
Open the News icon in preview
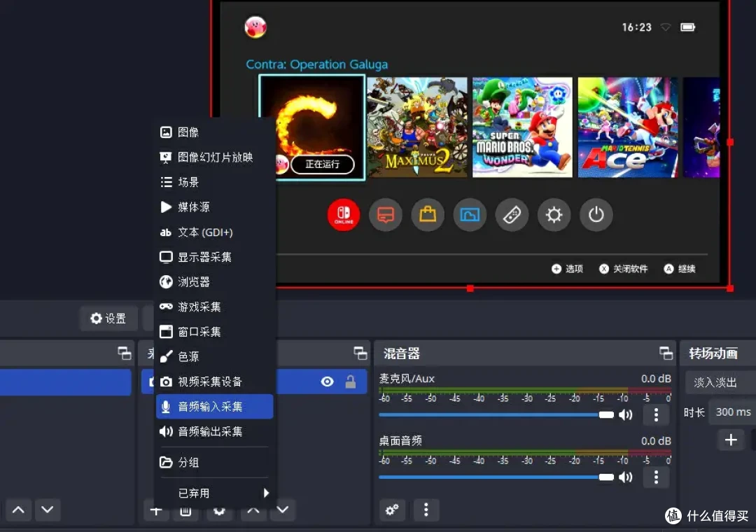click(385, 215)
